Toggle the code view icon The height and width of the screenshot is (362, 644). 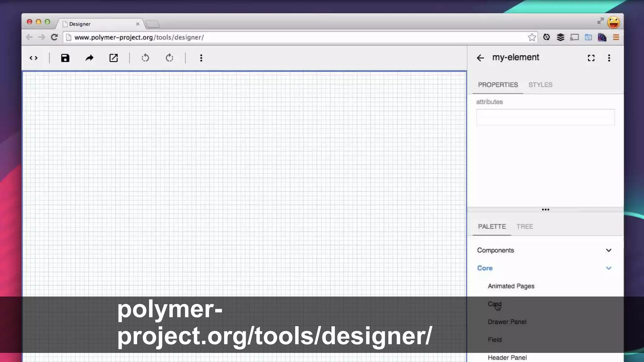coord(34,58)
